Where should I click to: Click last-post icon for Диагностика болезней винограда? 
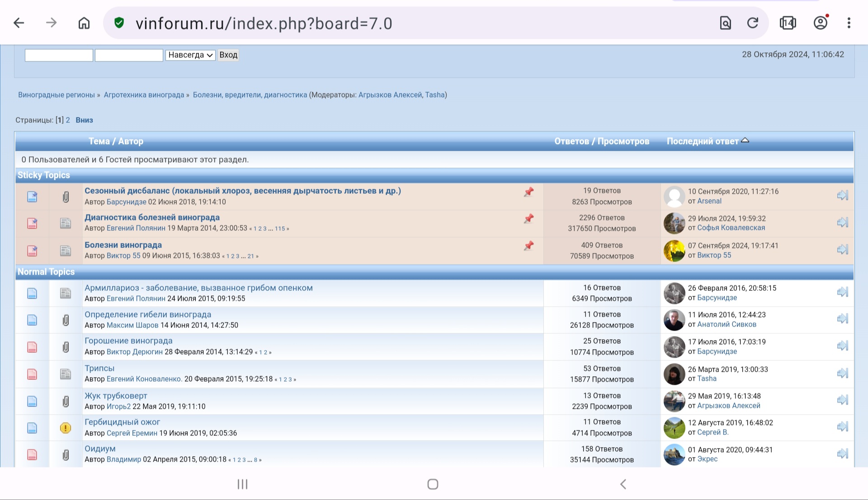point(842,222)
